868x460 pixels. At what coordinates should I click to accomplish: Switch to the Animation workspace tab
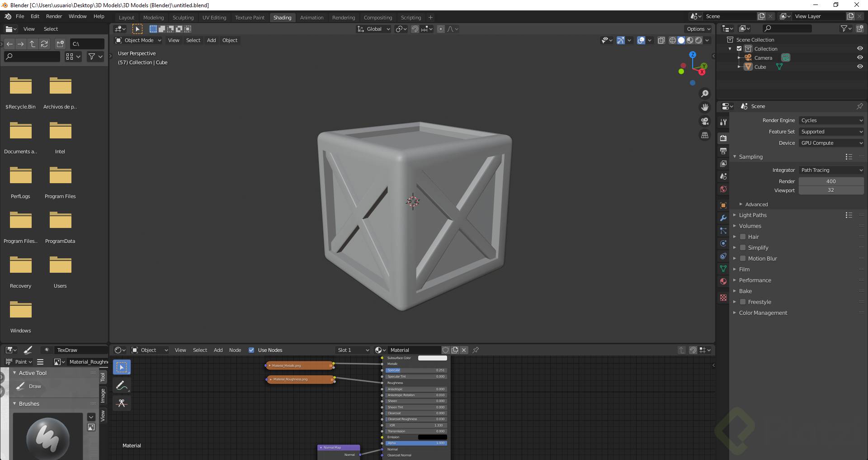(311, 17)
